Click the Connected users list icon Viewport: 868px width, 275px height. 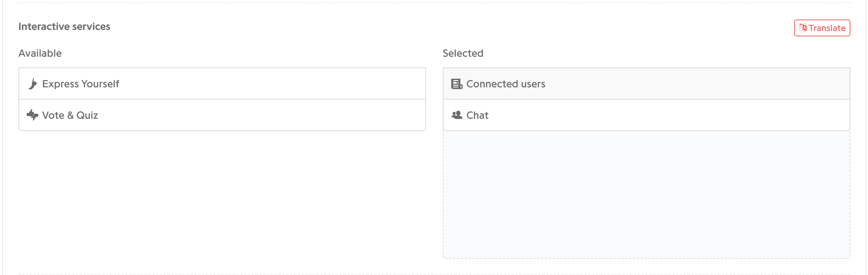coord(457,84)
